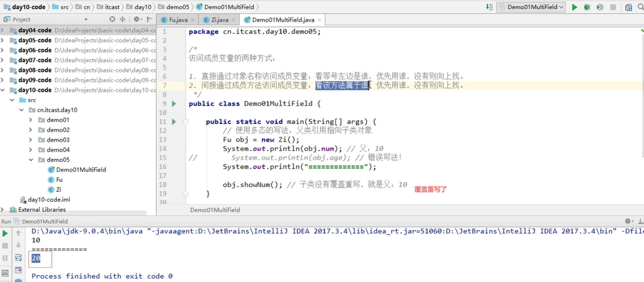Click Demo01MultiField in navigation bar
The width and height of the screenshot is (644, 282).
(225, 7)
